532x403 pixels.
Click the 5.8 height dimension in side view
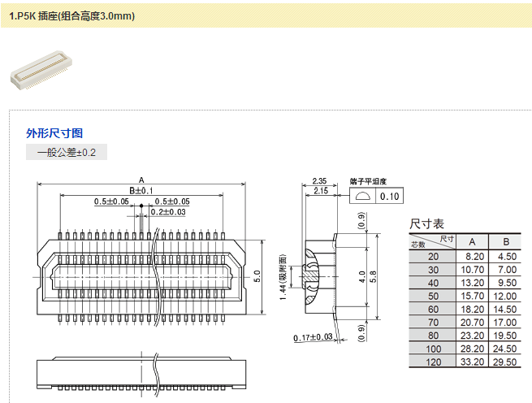[374, 277]
